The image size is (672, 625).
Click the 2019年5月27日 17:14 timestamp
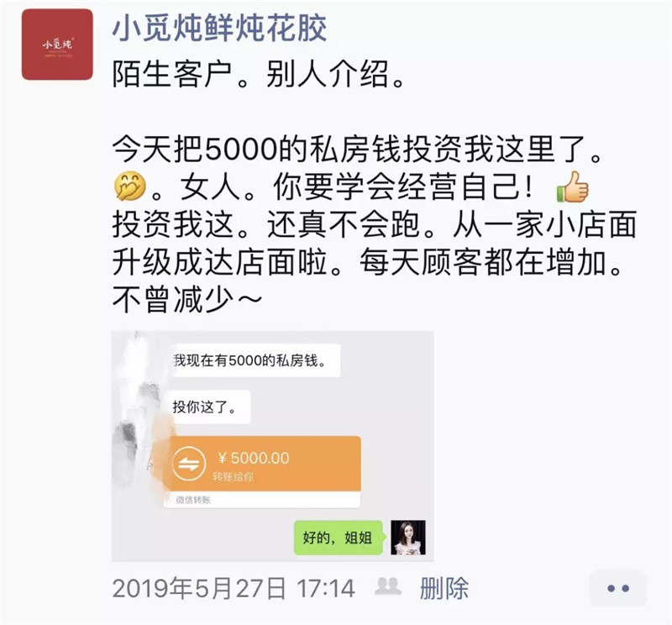(x=234, y=588)
